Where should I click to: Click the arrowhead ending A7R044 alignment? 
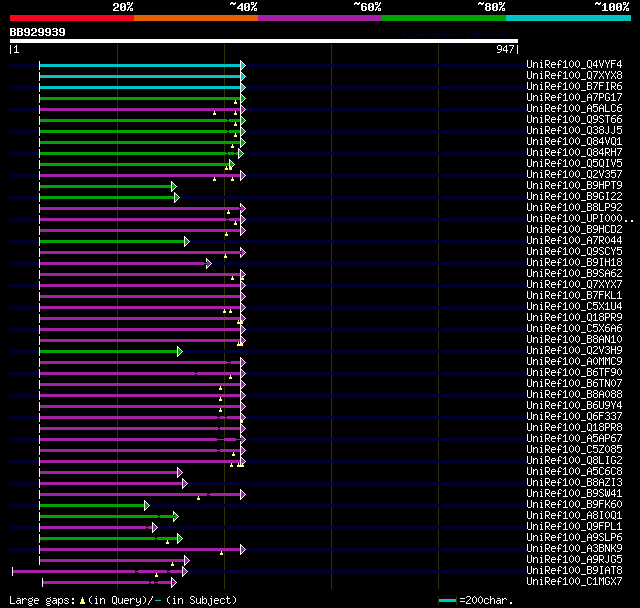click(187, 242)
